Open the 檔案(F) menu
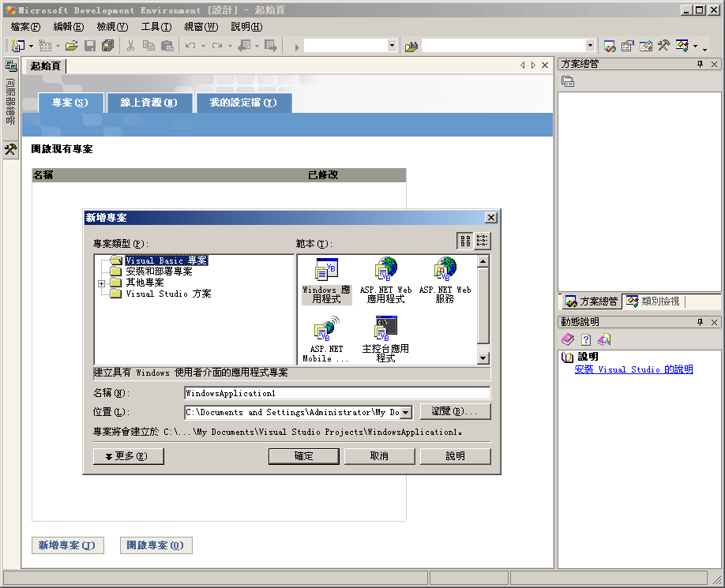 tap(25, 27)
